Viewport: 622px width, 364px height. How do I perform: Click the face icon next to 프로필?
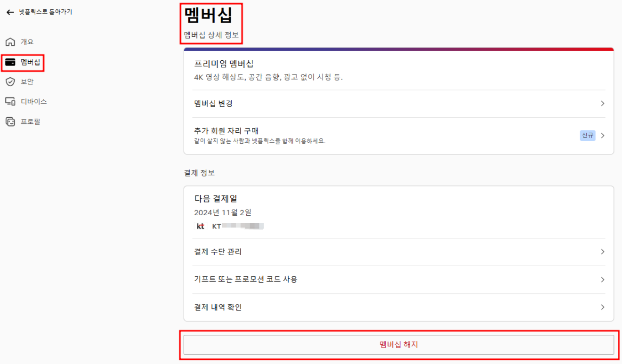(x=10, y=122)
